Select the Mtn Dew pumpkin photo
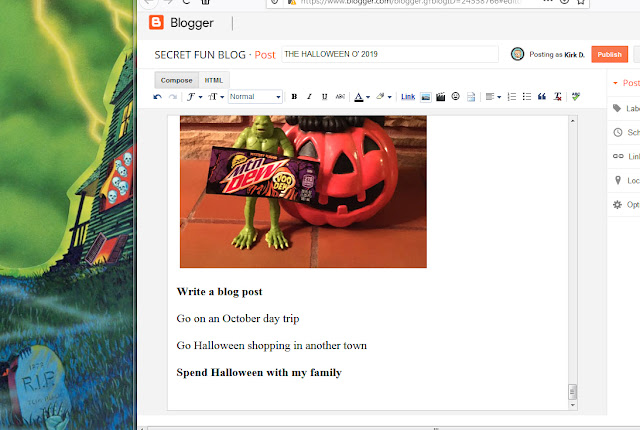Viewport: 640px width, 430px height. click(303, 192)
